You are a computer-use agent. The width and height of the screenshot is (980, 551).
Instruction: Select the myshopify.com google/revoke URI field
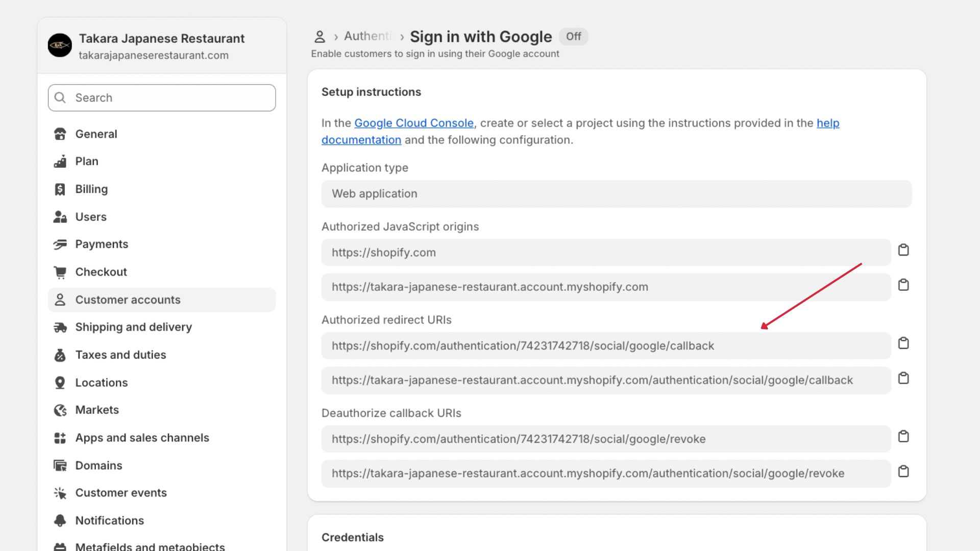click(x=606, y=474)
